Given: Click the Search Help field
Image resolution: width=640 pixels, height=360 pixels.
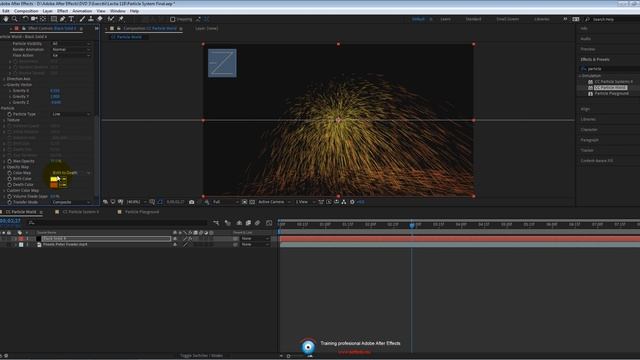Looking at the screenshot, I should tap(612, 19).
